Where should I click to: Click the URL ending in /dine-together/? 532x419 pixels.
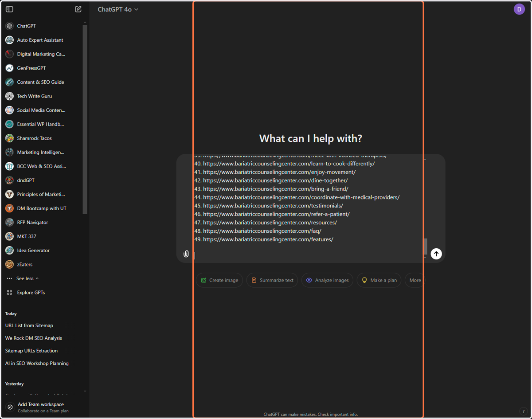(x=275, y=180)
